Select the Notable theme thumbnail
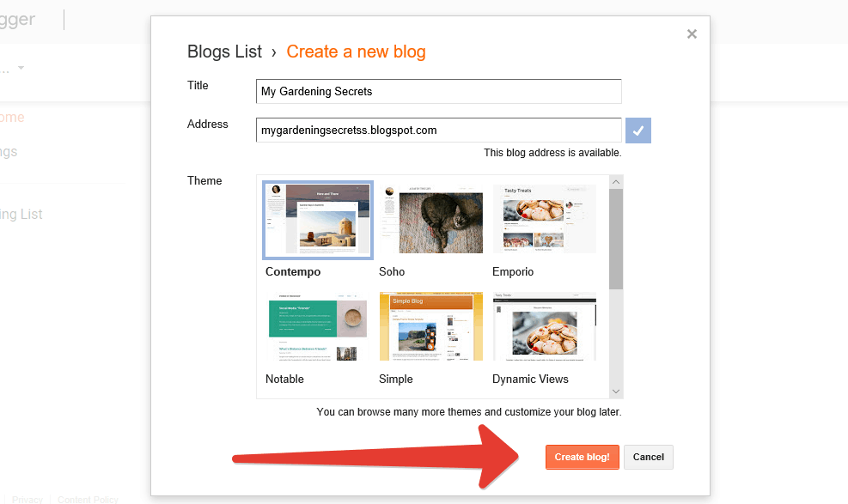The image size is (848, 504). [318, 326]
